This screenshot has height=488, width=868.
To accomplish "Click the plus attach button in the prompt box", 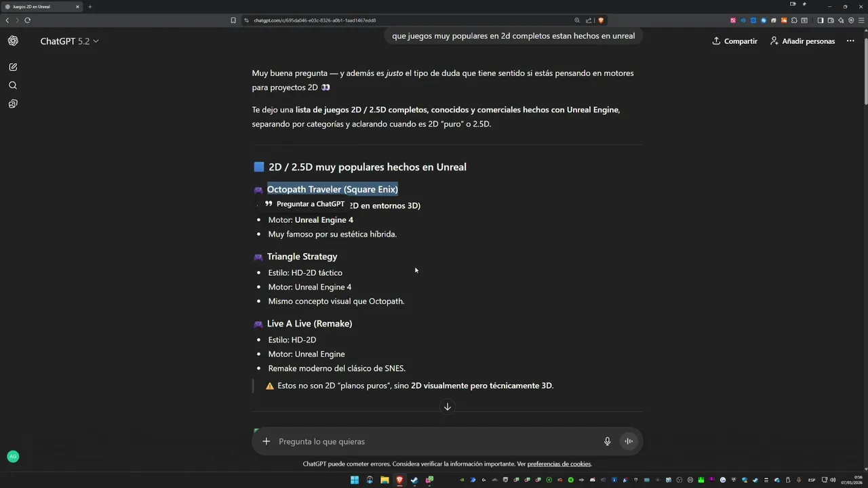I will point(266,441).
